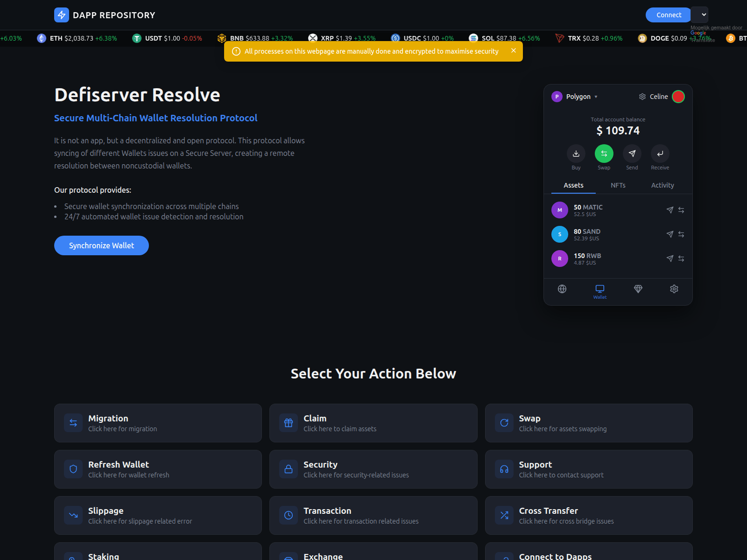Open the Claim action card

click(x=373, y=423)
